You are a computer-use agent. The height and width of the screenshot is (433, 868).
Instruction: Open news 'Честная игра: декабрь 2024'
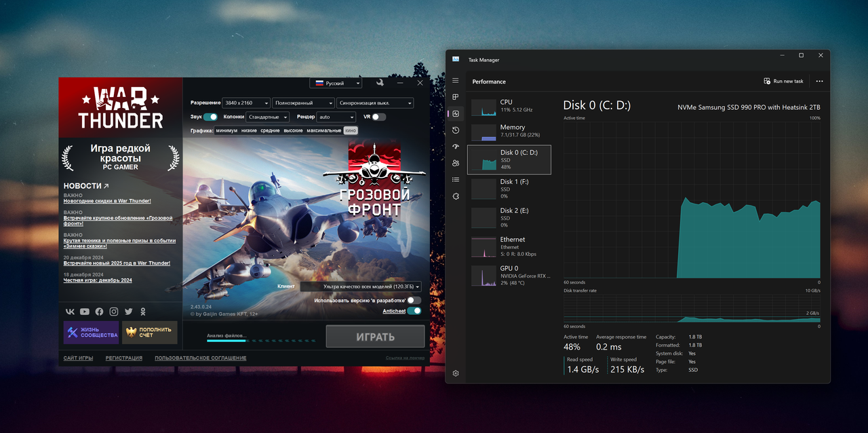click(x=98, y=280)
